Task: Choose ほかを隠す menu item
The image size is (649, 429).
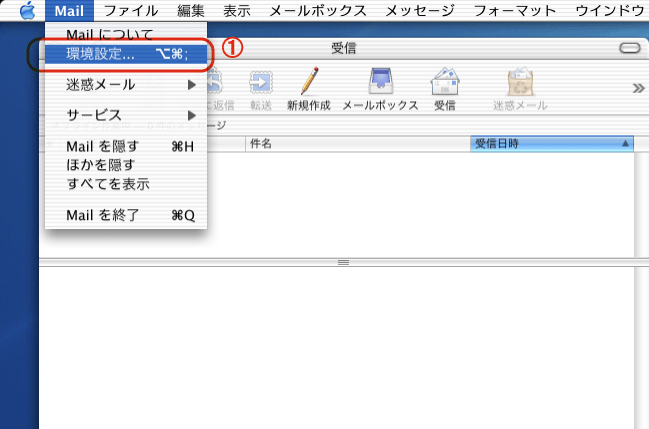Action: (100, 165)
